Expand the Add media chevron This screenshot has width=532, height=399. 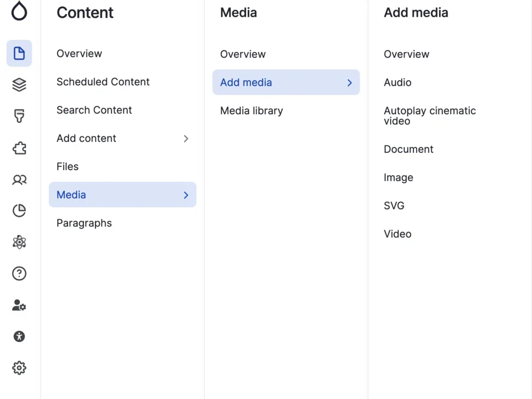point(349,82)
